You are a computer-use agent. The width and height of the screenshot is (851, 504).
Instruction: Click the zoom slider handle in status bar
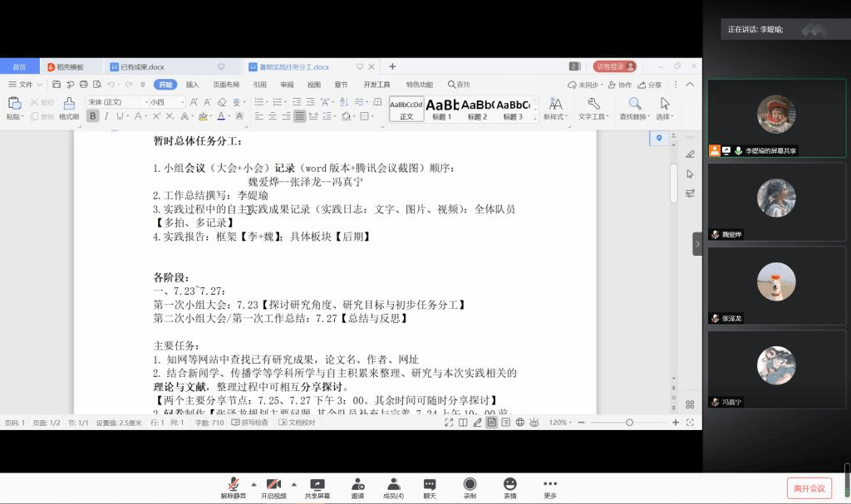[629, 423]
